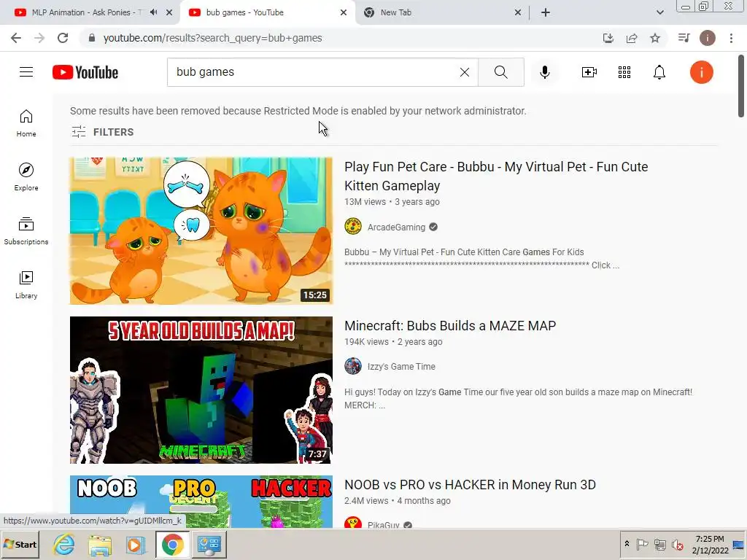Open notifications bell

pyautogui.click(x=659, y=72)
